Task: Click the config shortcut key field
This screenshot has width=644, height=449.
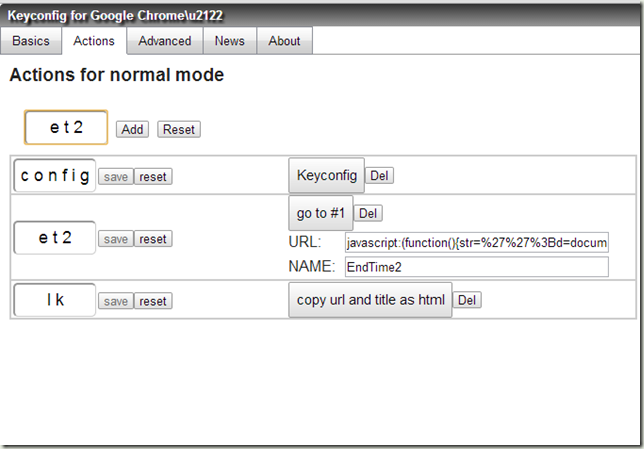Action: pos(55,175)
